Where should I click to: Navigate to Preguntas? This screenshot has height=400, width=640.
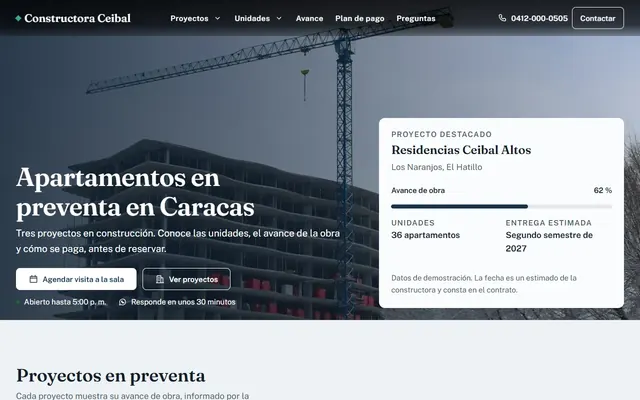416,18
